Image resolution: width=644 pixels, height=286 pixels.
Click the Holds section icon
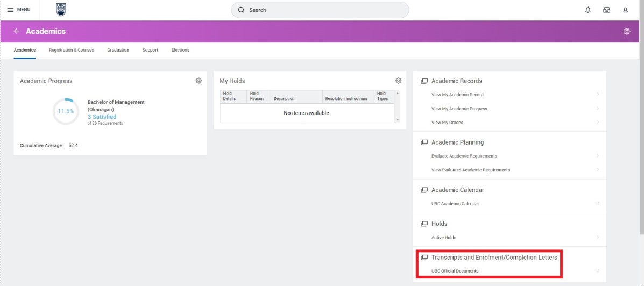424,224
